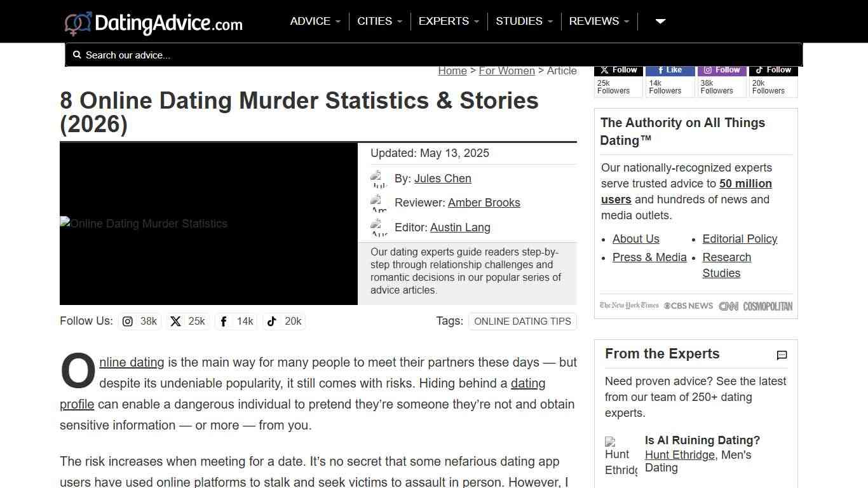
Task: Click the Instagram icon showing 38k
Action: (x=127, y=322)
